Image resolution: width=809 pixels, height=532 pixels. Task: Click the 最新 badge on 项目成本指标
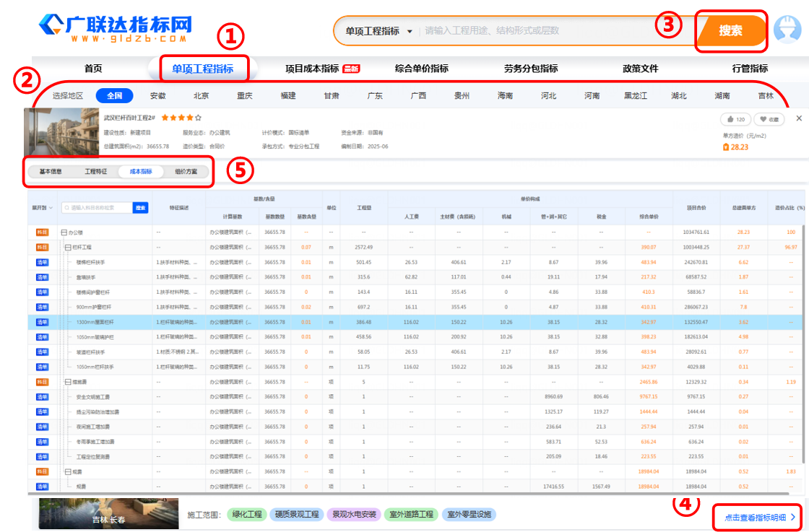(x=351, y=69)
